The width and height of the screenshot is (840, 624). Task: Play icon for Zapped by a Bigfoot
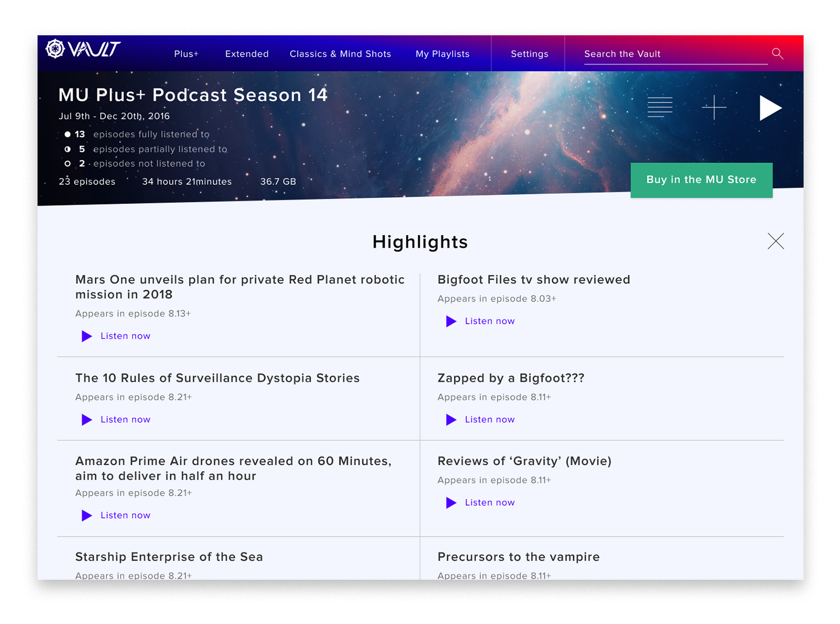pyautogui.click(x=451, y=420)
